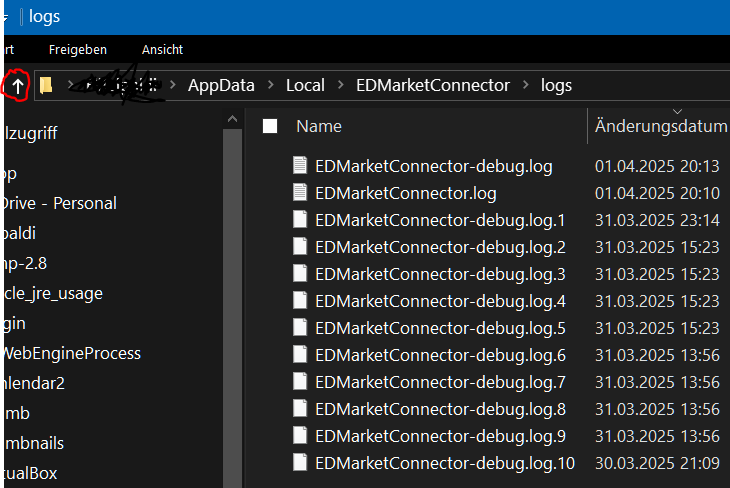Select file name EDMarketConnector-debug.log.8
Viewport: 730px width, 488px height.
440,410
